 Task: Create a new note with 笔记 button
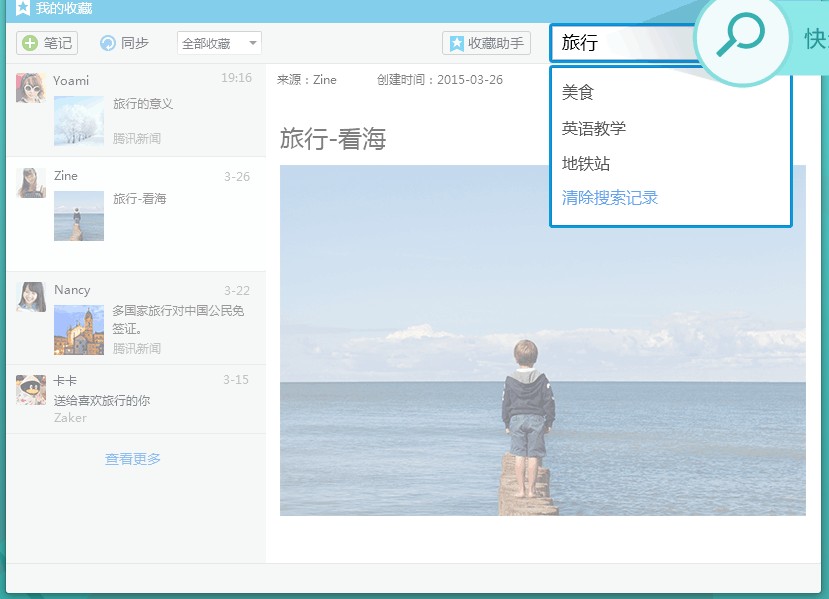coord(47,43)
